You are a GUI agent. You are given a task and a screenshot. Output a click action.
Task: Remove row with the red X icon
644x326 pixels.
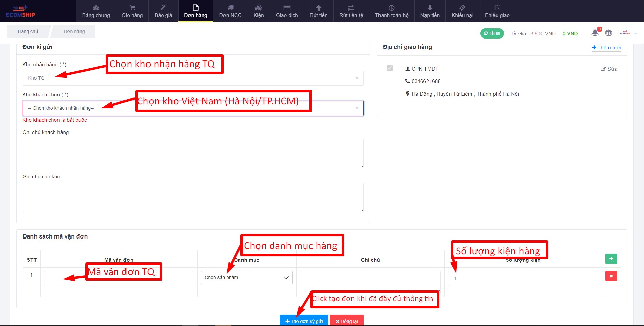click(x=611, y=276)
